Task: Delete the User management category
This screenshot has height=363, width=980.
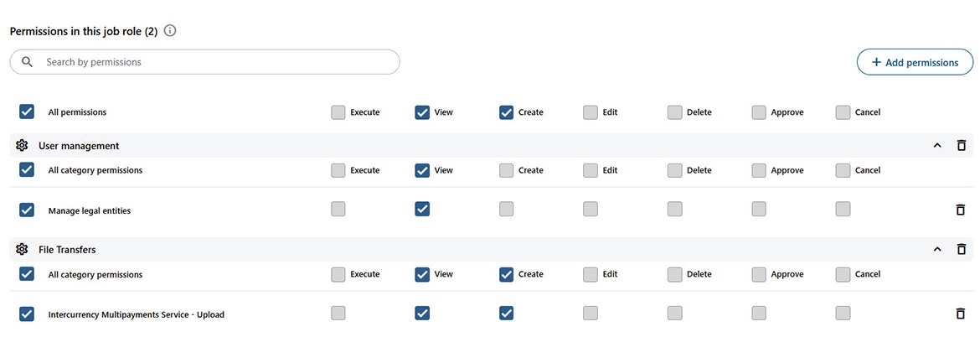Action: click(962, 145)
